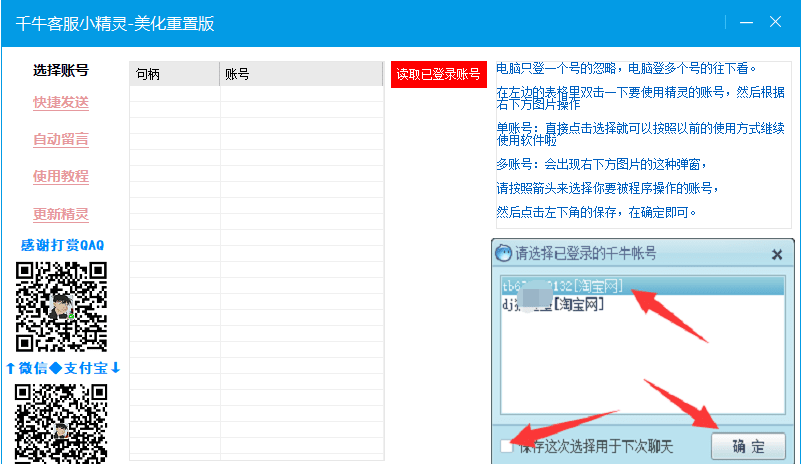Image resolution: width=802 pixels, height=464 pixels.
Task: Close the 请选择已登录的千牛帐号 dialog with the X
Action: click(x=776, y=255)
